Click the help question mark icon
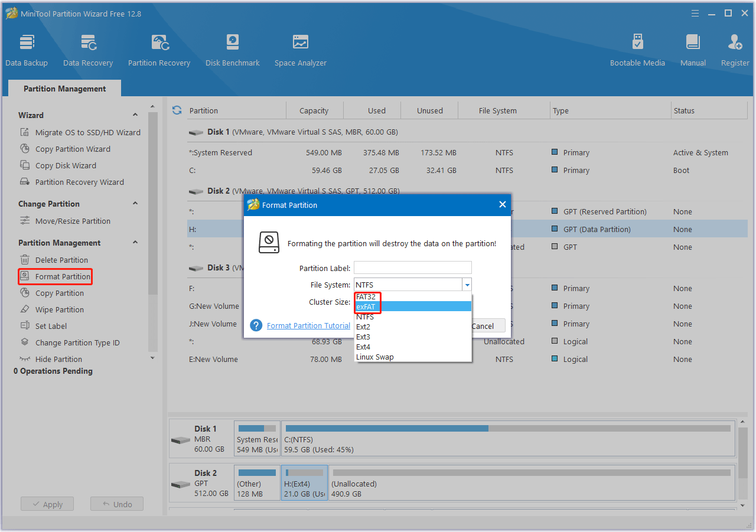The height and width of the screenshot is (532, 756). tap(256, 325)
